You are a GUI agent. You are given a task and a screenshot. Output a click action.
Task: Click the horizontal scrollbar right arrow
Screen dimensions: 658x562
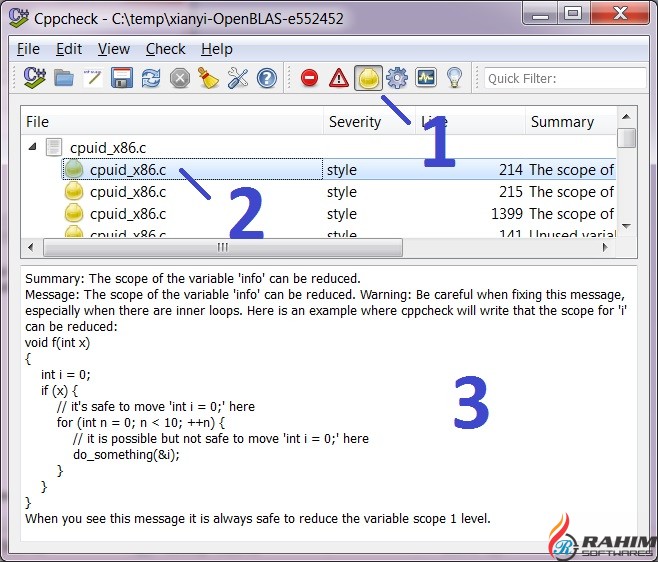point(605,247)
